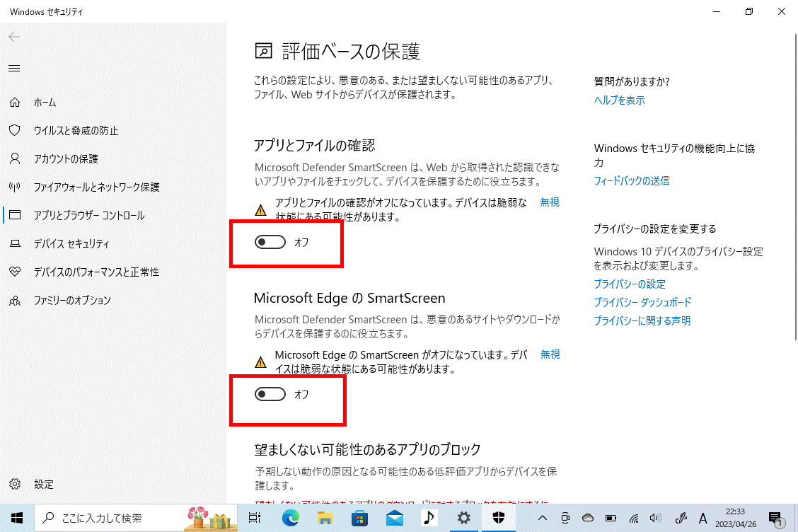Open Task View from the taskbar

click(x=255, y=519)
